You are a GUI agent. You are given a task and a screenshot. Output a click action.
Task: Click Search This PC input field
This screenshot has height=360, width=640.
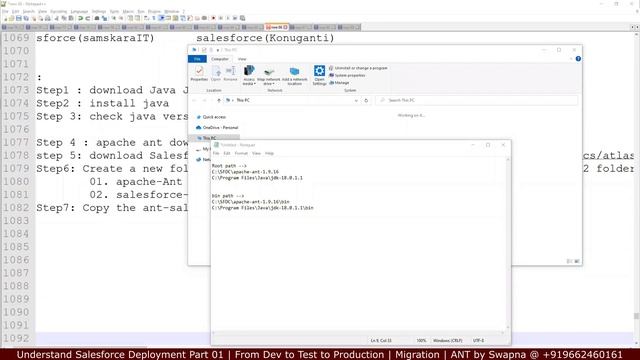tap(476, 100)
